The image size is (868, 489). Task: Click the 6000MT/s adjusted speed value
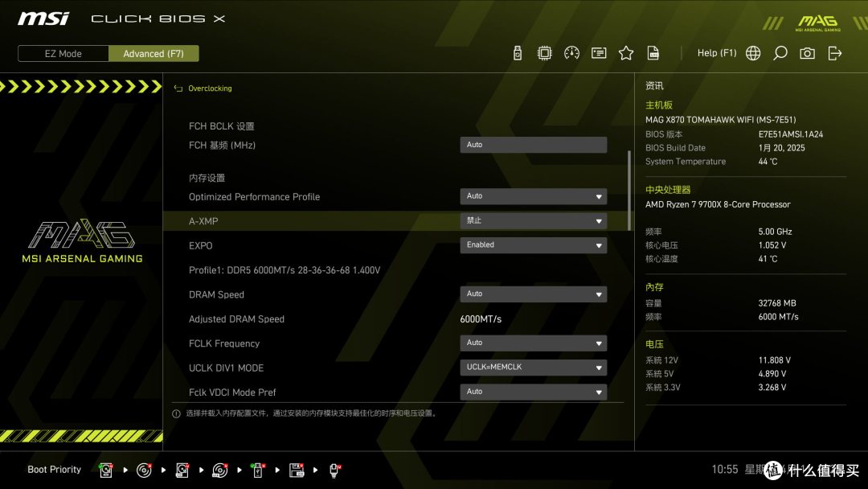click(x=481, y=319)
